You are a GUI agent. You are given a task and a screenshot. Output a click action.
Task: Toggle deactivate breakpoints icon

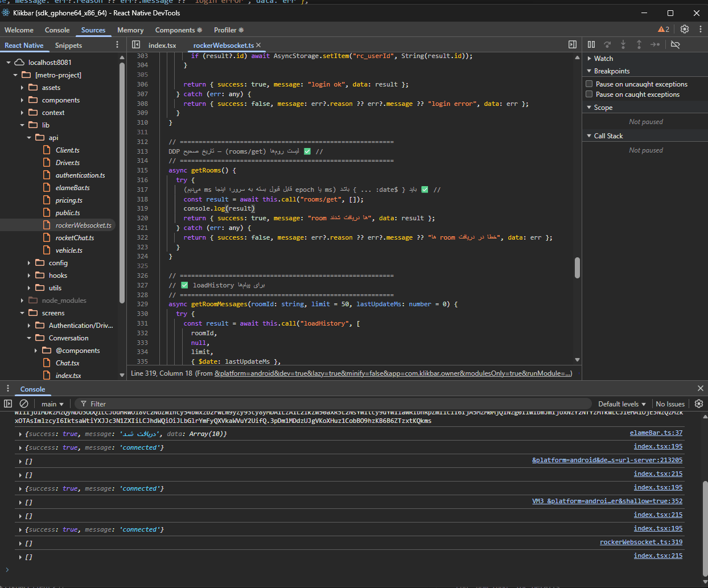click(676, 44)
